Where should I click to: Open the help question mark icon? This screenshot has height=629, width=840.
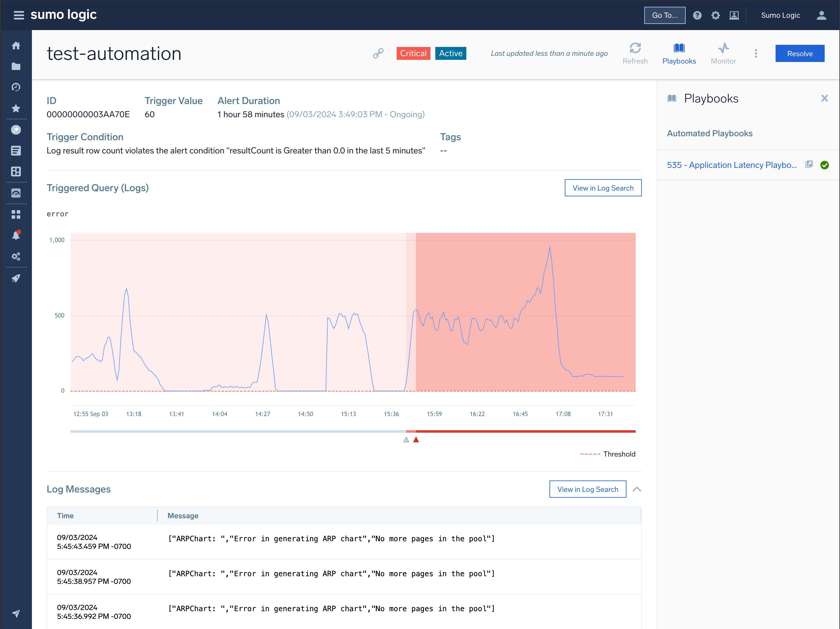tap(698, 15)
